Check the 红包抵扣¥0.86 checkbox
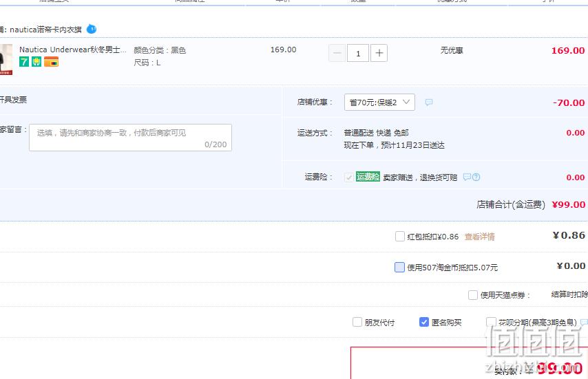 point(400,237)
